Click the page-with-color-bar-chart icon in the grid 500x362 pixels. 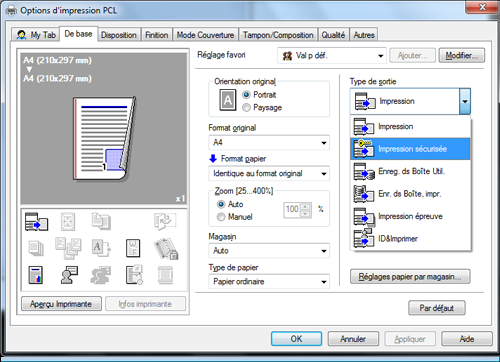[x=36, y=275]
